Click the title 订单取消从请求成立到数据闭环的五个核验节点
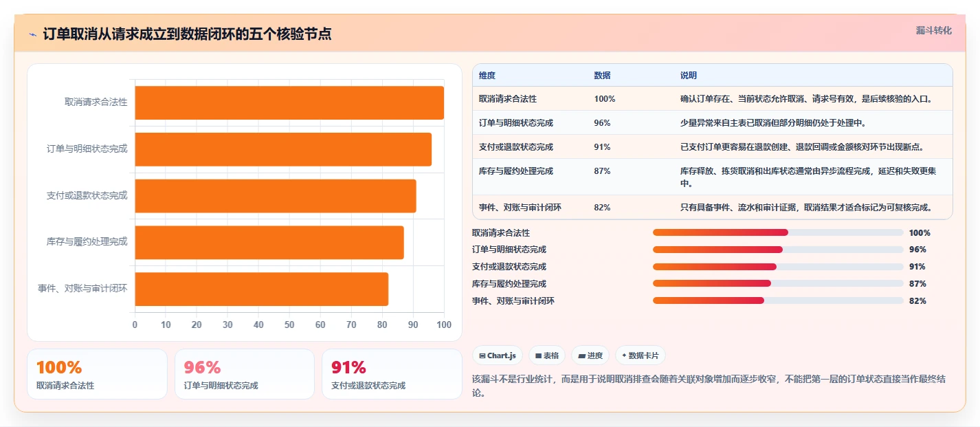Viewport: 980px width, 427px height. pyautogui.click(x=187, y=34)
